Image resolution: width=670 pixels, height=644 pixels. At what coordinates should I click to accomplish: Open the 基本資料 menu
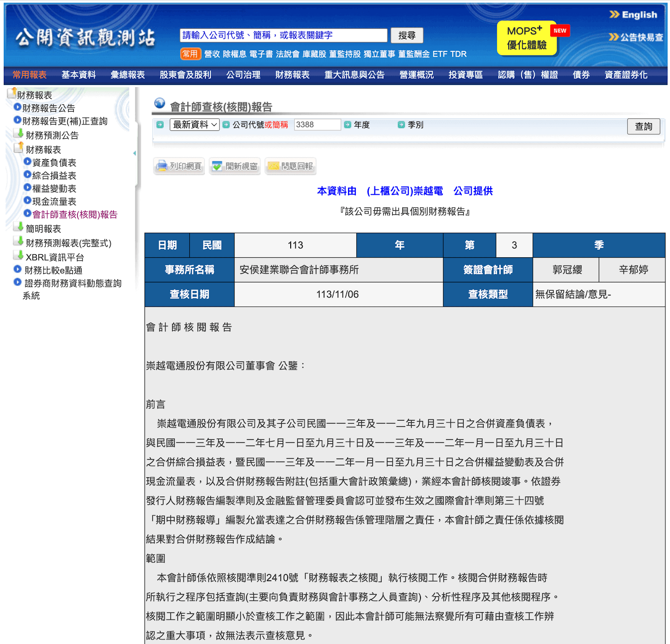click(79, 75)
